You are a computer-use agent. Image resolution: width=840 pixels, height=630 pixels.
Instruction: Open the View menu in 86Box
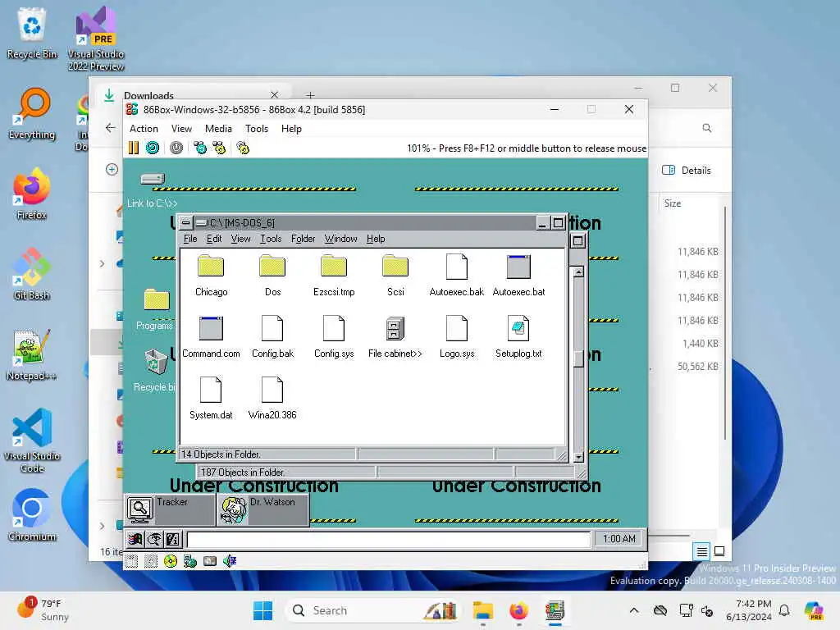(181, 129)
